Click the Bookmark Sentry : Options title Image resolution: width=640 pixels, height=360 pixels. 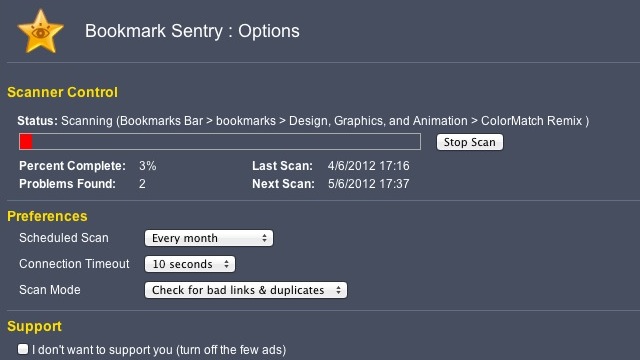click(192, 31)
